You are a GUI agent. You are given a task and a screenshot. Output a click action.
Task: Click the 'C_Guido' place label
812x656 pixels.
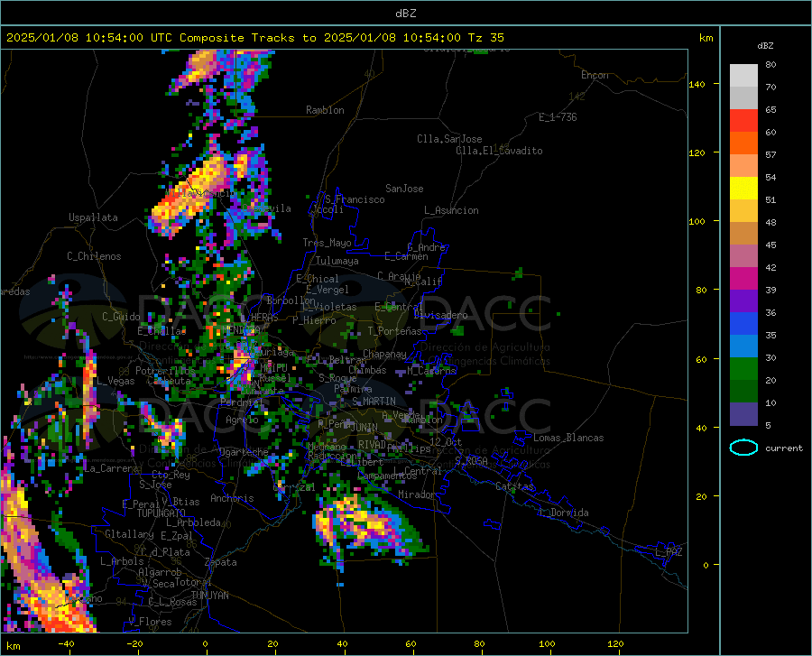click(x=121, y=317)
